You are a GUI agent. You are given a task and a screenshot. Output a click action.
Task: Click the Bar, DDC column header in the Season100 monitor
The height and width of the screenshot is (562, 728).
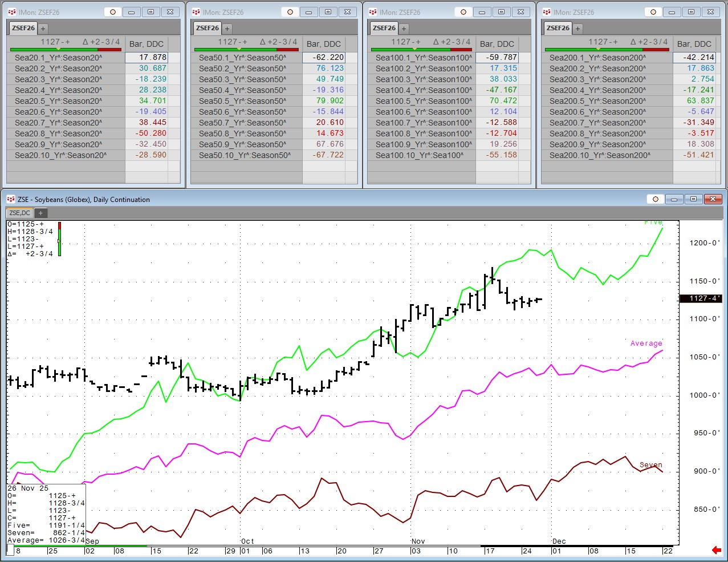point(497,44)
